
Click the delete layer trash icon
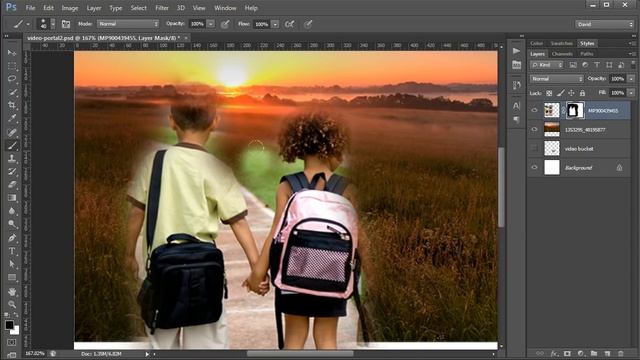click(x=620, y=353)
